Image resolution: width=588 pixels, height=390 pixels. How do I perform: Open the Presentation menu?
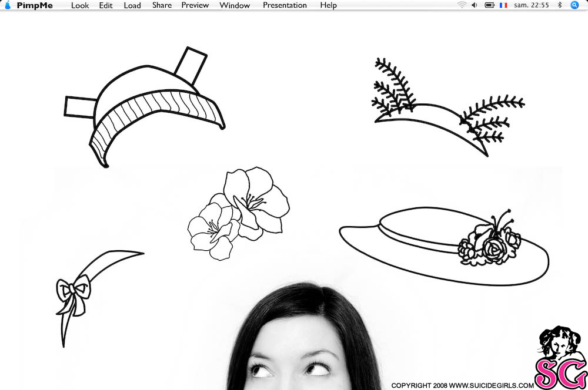[285, 5]
